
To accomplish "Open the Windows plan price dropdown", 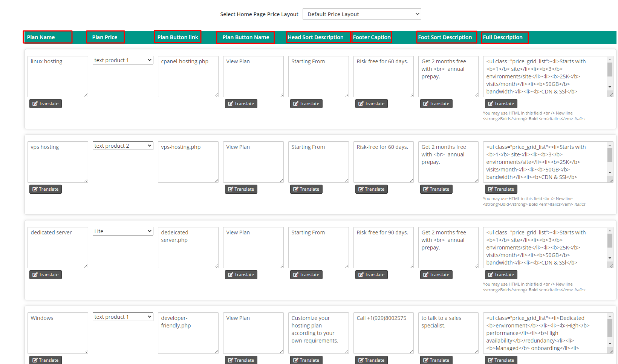I will tap(123, 317).
